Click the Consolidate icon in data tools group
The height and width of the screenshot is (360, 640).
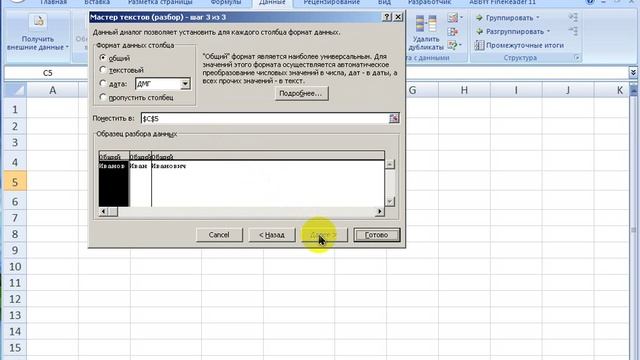(x=453, y=32)
